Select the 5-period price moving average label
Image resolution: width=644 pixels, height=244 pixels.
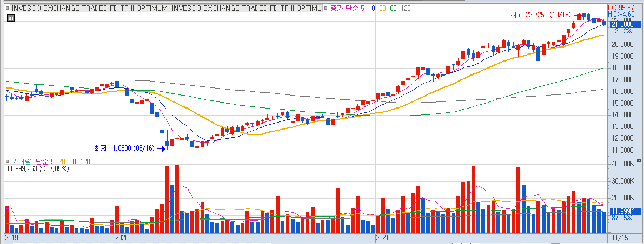coord(363,8)
